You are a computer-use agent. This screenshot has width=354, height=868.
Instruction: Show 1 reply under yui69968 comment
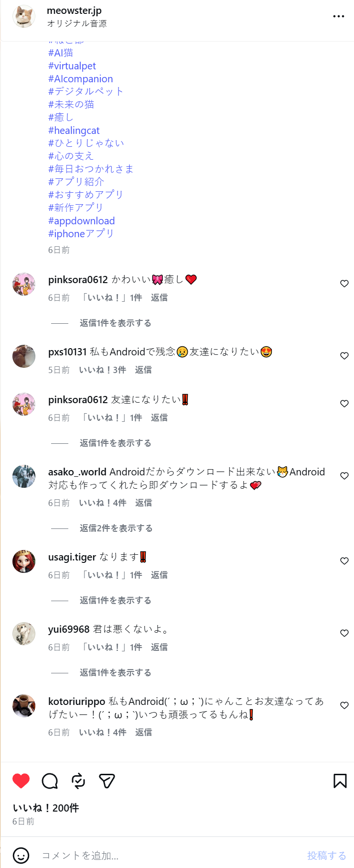tap(116, 672)
